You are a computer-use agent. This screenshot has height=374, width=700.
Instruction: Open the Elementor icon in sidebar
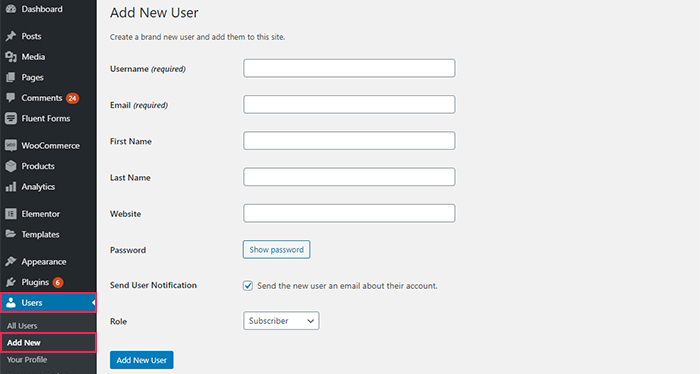(x=11, y=214)
